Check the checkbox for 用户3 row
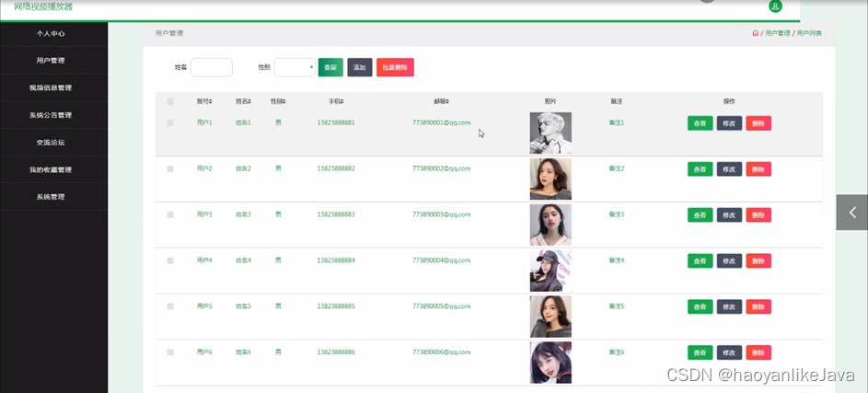Screen dimensions: 868x393 click(170, 214)
